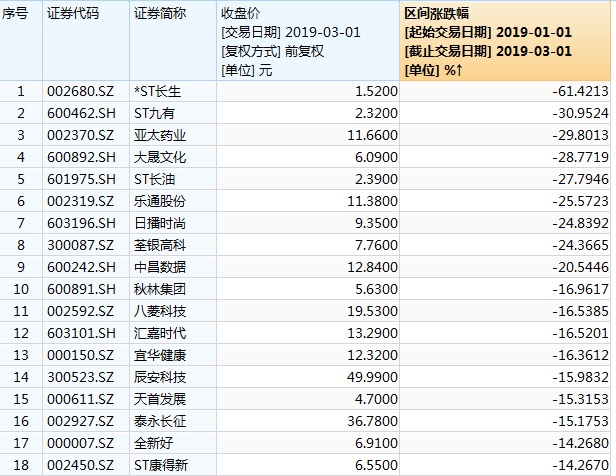Click the -16.3612 change value

point(505,355)
